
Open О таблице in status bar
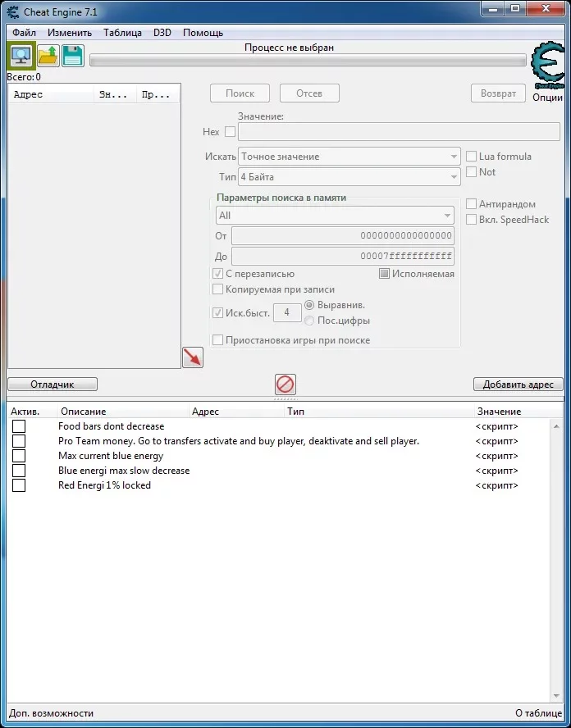point(538,713)
